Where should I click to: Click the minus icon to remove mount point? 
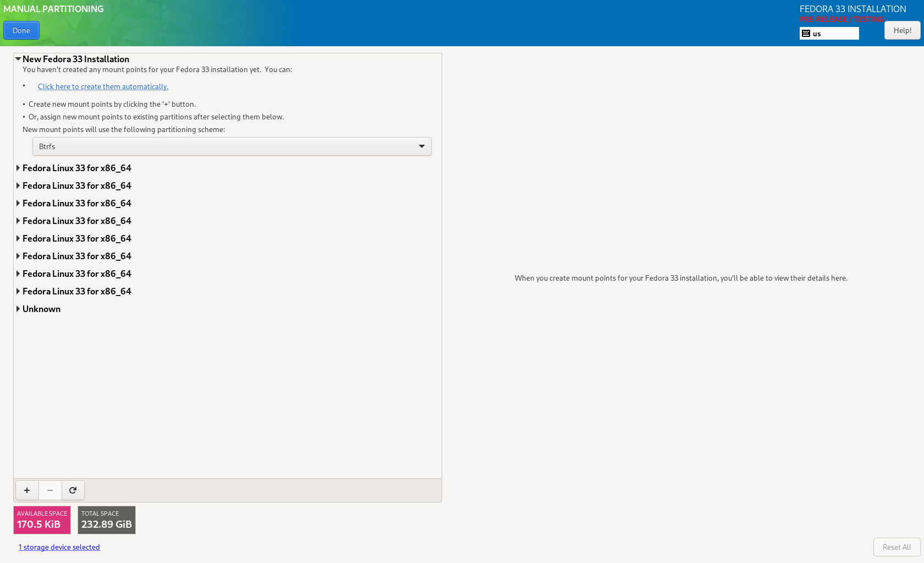50,490
